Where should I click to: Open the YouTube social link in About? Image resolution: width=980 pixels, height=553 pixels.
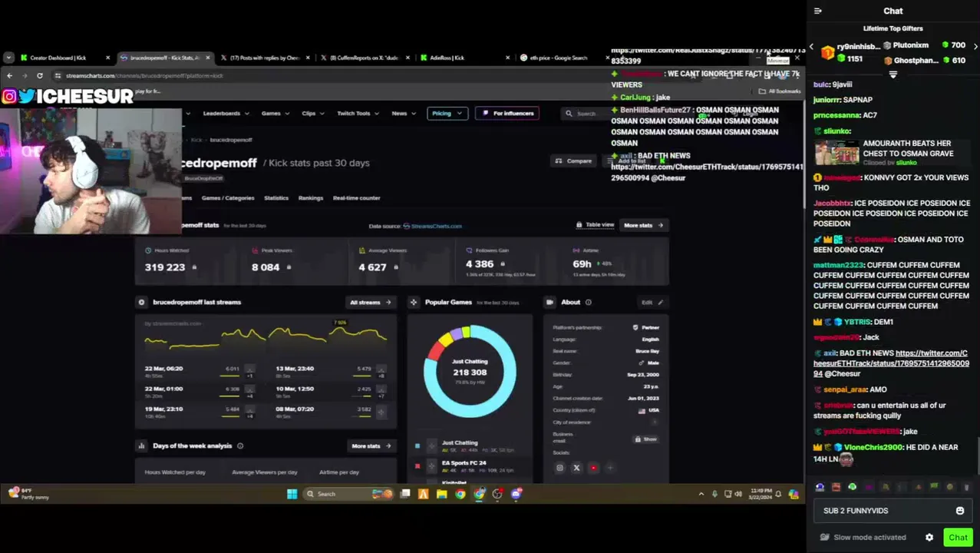coord(593,468)
